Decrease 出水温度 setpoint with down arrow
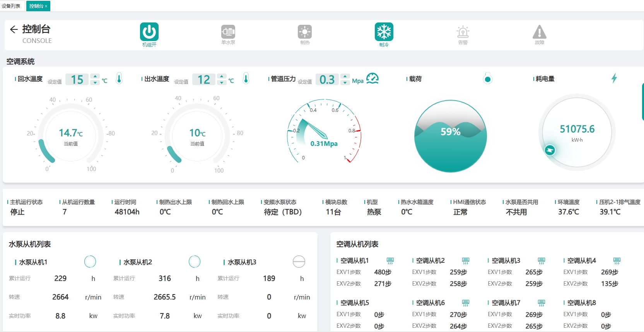 (222, 82)
